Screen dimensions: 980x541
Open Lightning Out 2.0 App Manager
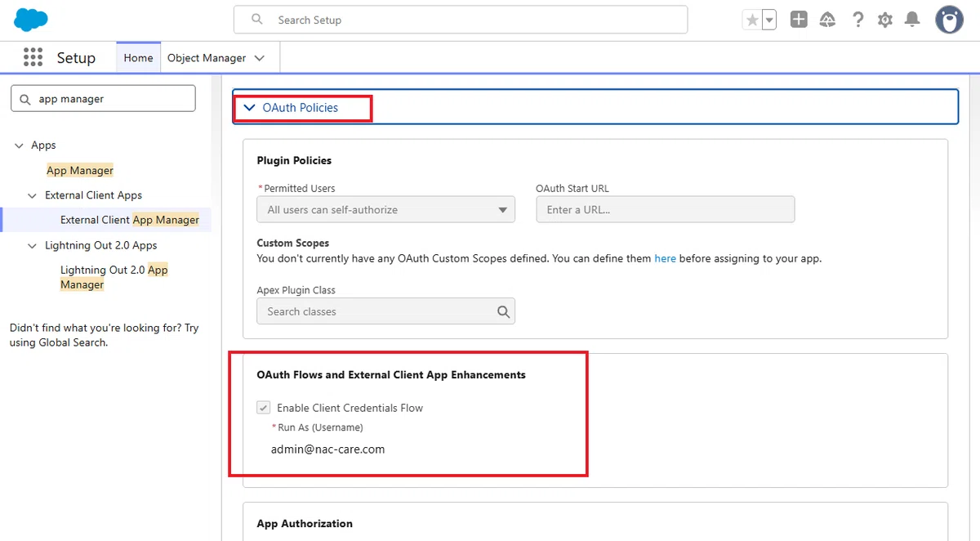click(x=114, y=277)
